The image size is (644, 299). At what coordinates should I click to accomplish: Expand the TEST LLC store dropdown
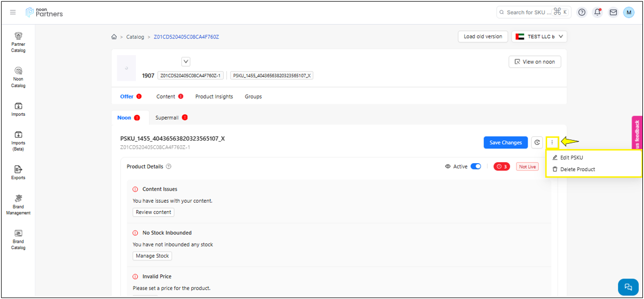pos(539,37)
